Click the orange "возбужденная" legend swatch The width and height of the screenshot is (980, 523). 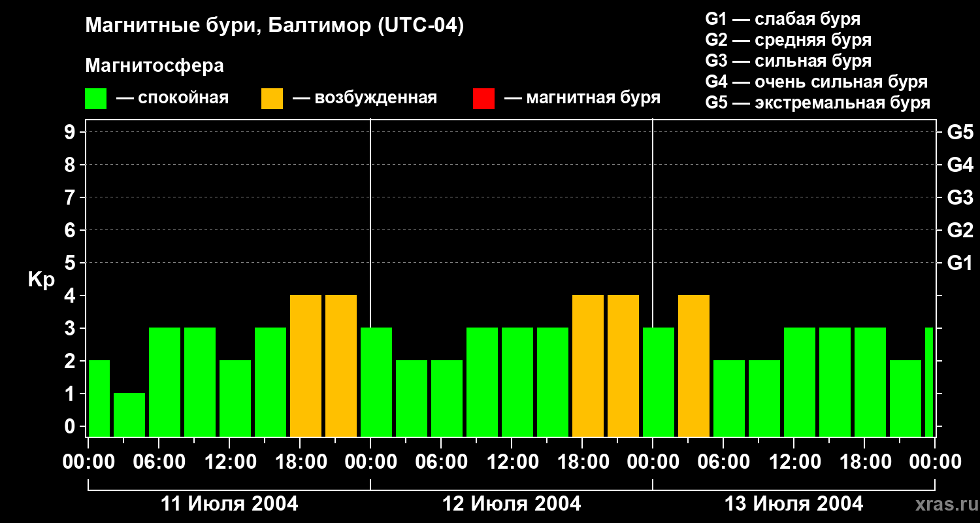tap(272, 99)
